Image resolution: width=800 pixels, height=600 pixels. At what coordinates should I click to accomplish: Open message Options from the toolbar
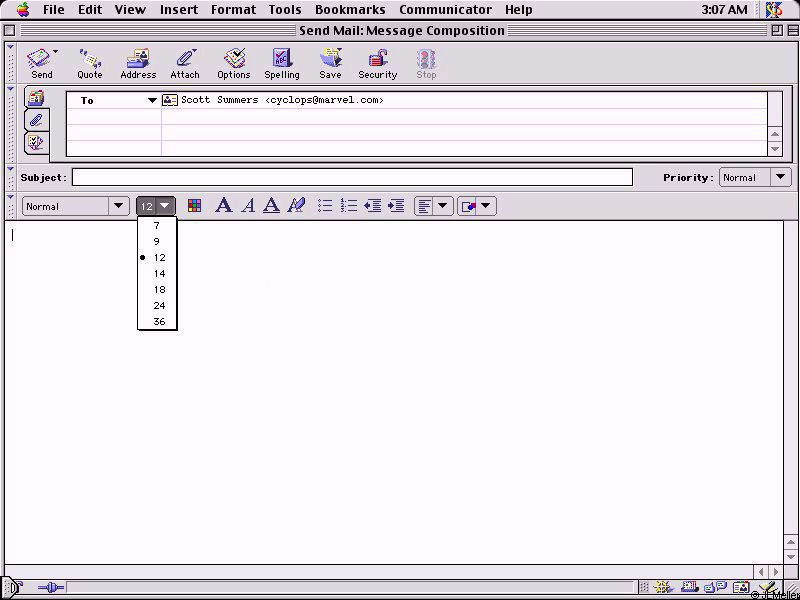pyautogui.click(x=234, y=64)
